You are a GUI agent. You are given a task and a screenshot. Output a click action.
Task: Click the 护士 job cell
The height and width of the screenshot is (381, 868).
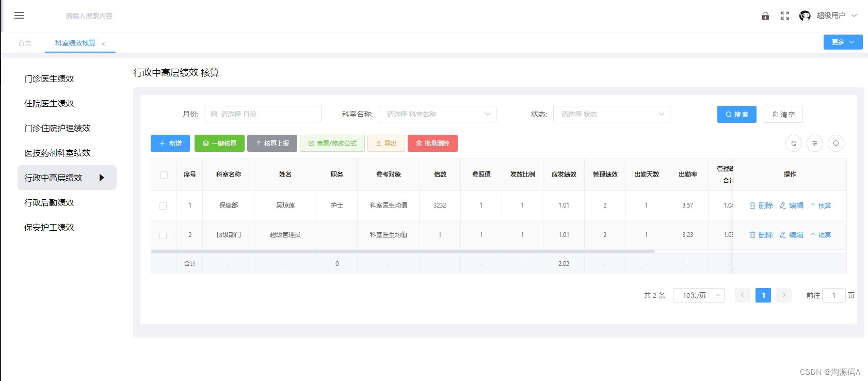337,205
